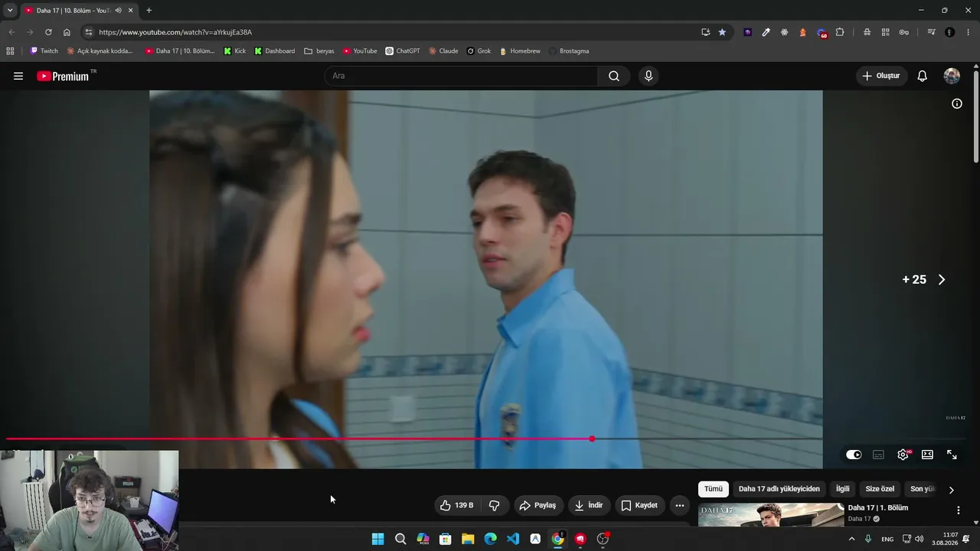Click the Chrome address bar URL

click(x=175, y=32)
